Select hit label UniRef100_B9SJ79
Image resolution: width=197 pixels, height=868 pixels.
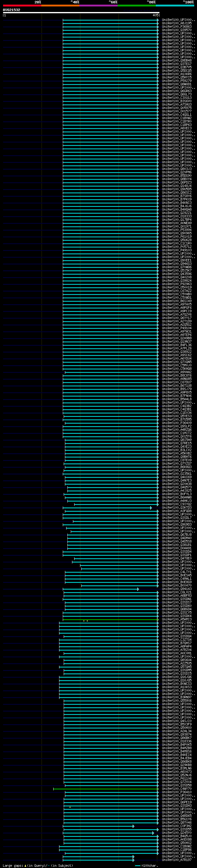[177, 389]
